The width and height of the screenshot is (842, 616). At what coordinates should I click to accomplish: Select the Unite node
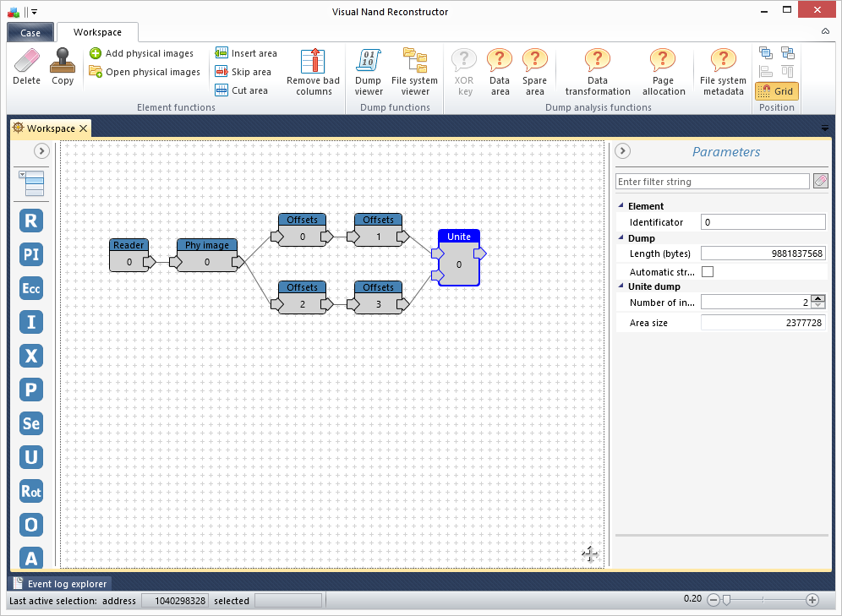coord(459,258)
